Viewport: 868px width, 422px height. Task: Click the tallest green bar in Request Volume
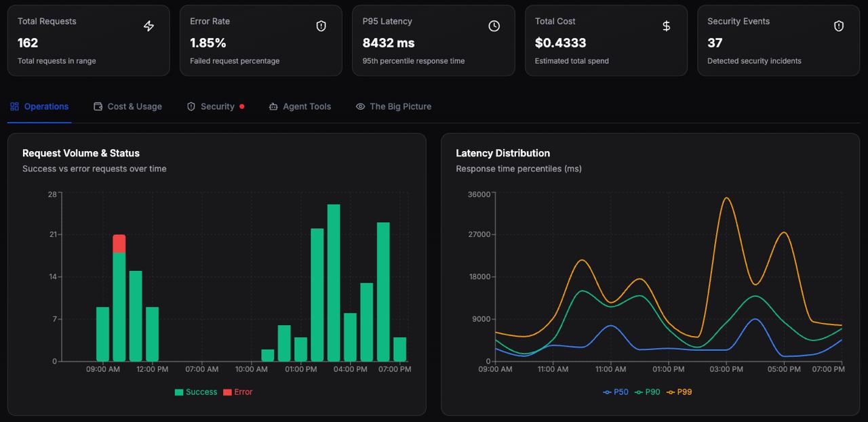(334, 284)
